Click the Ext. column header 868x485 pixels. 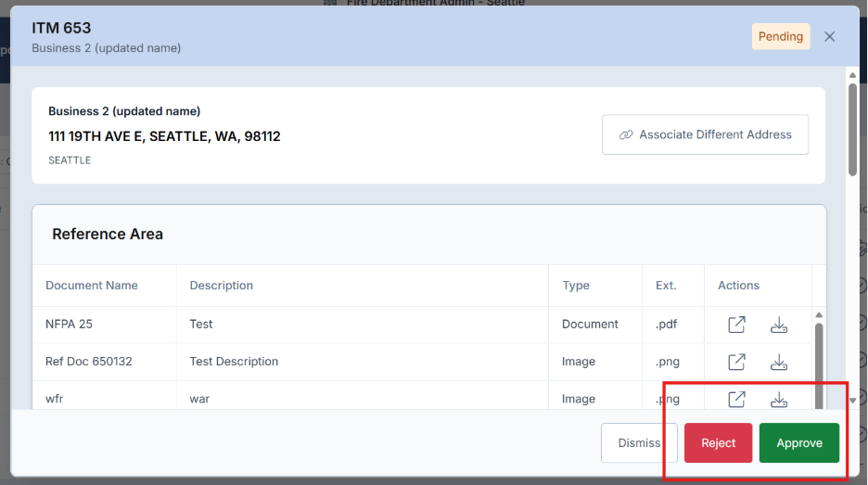pos(666,286)
